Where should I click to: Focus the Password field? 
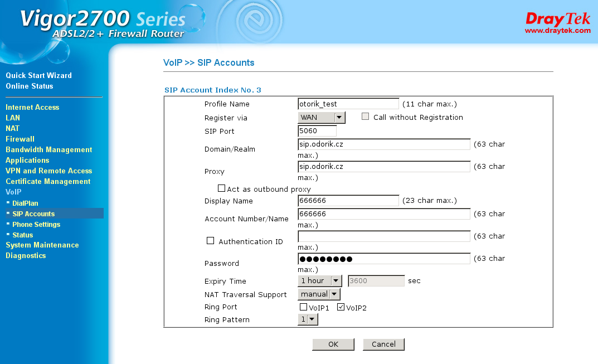click(384, 259)
